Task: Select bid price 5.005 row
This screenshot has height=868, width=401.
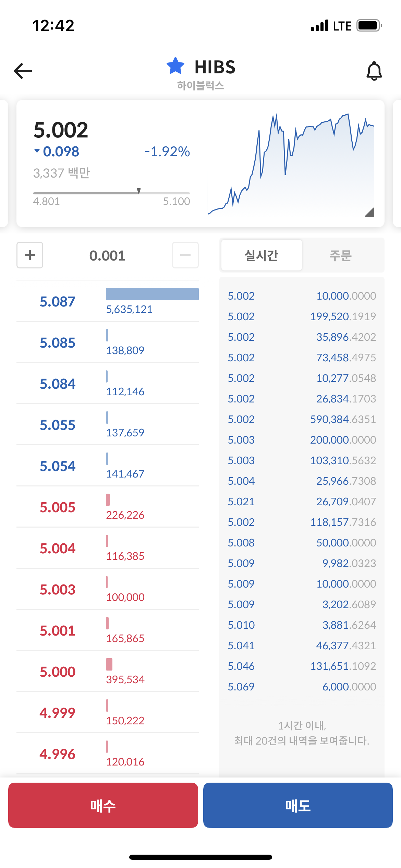Action: coord(108,507)
